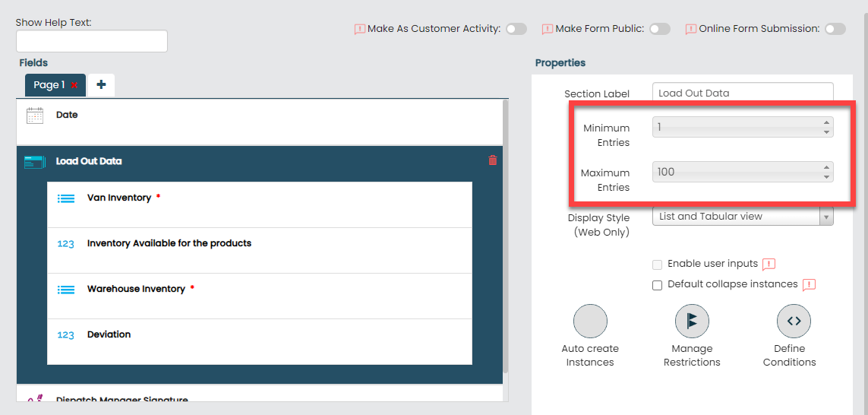Toggle Make As Customer Activity switch

coord(516,29)
